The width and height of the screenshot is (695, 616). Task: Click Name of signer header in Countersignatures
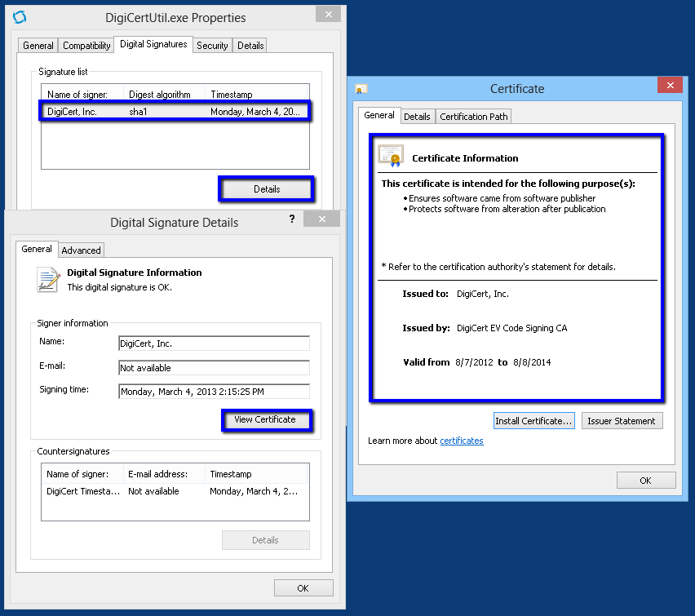pyautogui.click(x=82, y=474)
